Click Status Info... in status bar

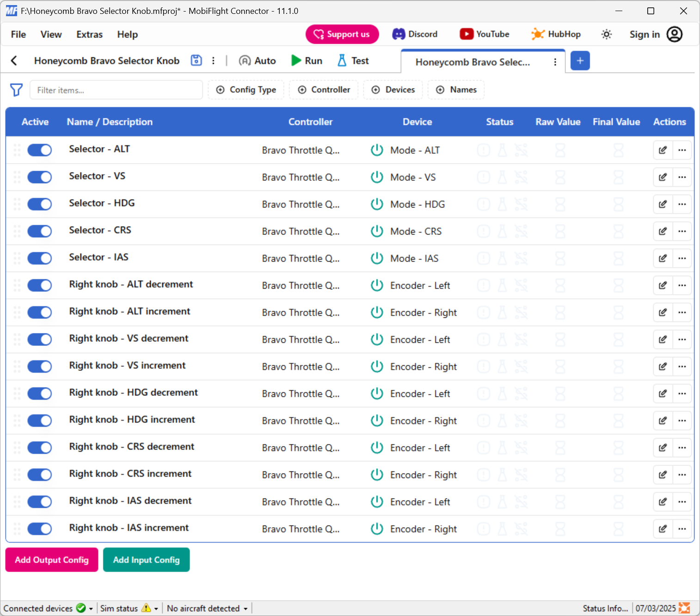point(605,608)
